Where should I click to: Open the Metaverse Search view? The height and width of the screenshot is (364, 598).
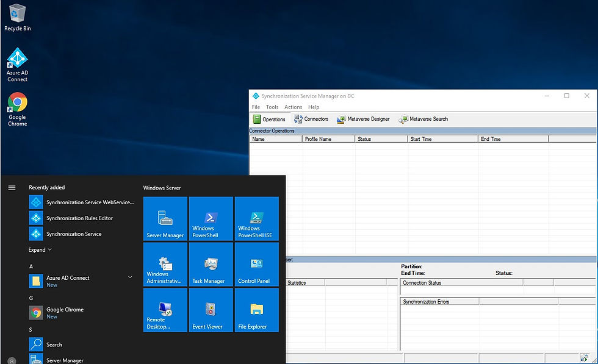click(x=423, y=120)
